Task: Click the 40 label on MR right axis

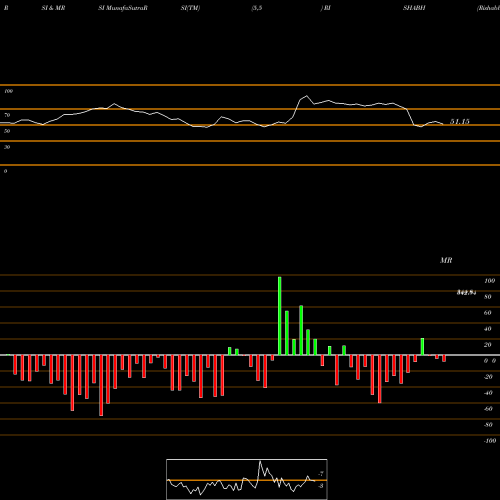Action: pos(488,329)
